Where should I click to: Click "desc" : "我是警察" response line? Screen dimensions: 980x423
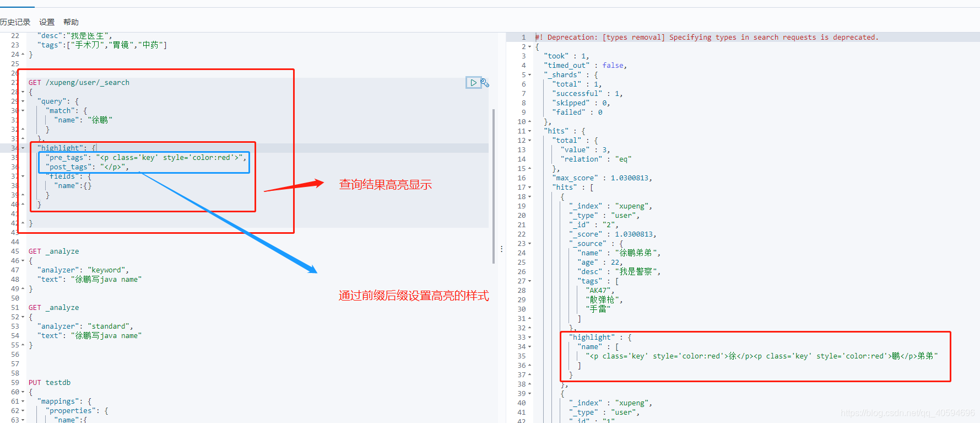tap(619, 272)
